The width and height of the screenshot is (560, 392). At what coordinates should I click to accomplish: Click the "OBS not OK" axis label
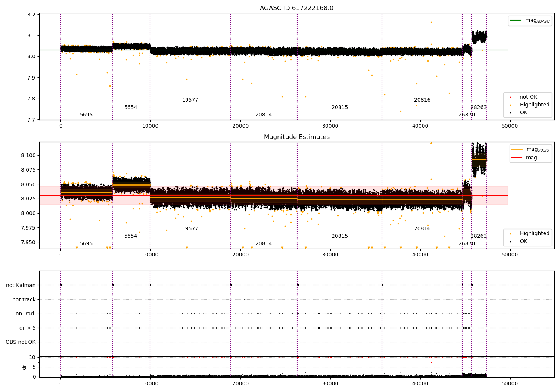(21, 342)
